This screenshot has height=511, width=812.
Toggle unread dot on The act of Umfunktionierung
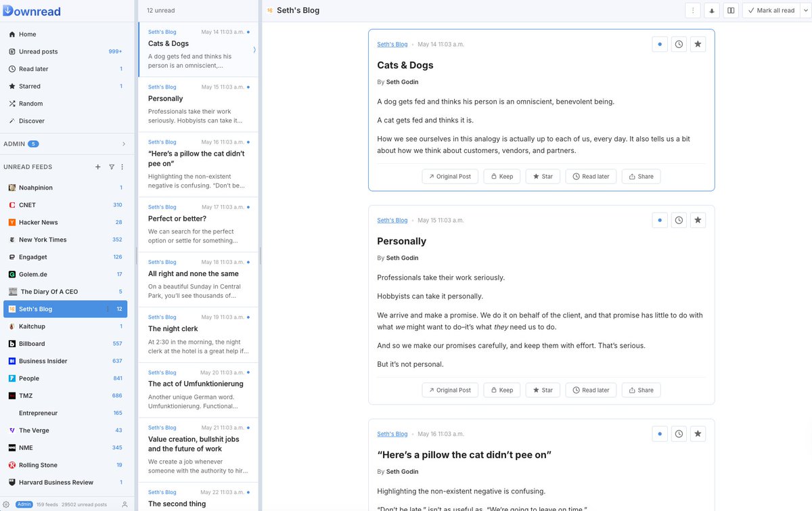(248, 372)
